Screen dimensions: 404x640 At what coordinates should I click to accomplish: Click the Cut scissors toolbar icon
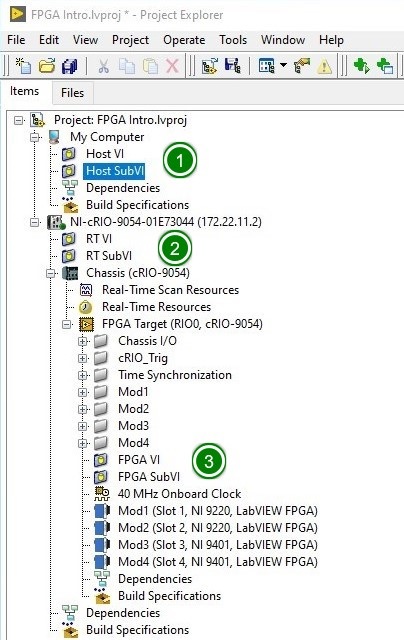pos(104,66)
